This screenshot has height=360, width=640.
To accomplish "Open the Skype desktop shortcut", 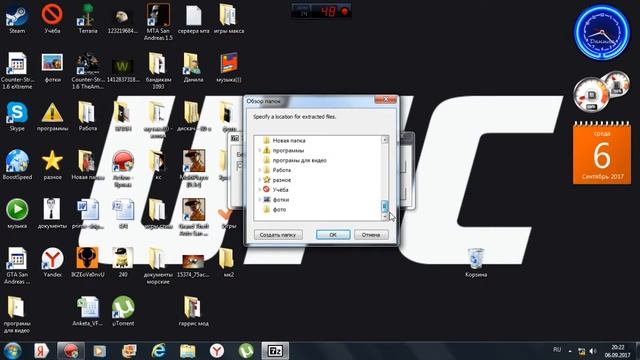I will 17,117.
